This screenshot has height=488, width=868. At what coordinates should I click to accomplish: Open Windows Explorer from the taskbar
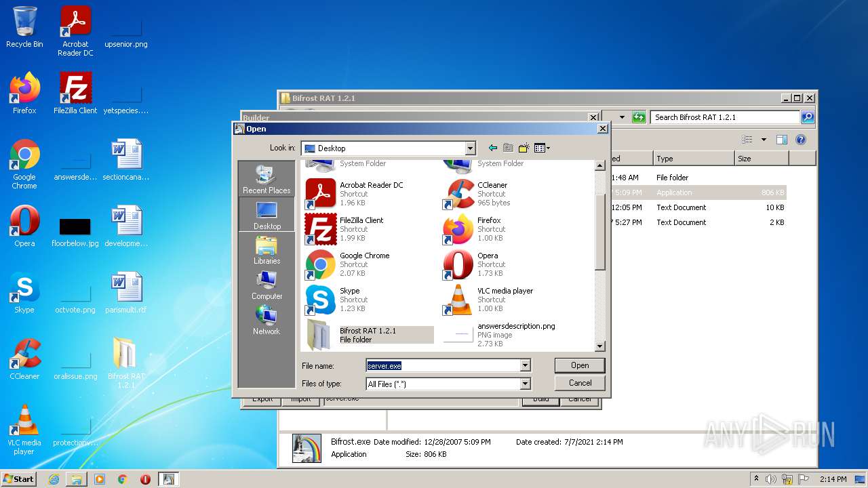coord(77,479)
